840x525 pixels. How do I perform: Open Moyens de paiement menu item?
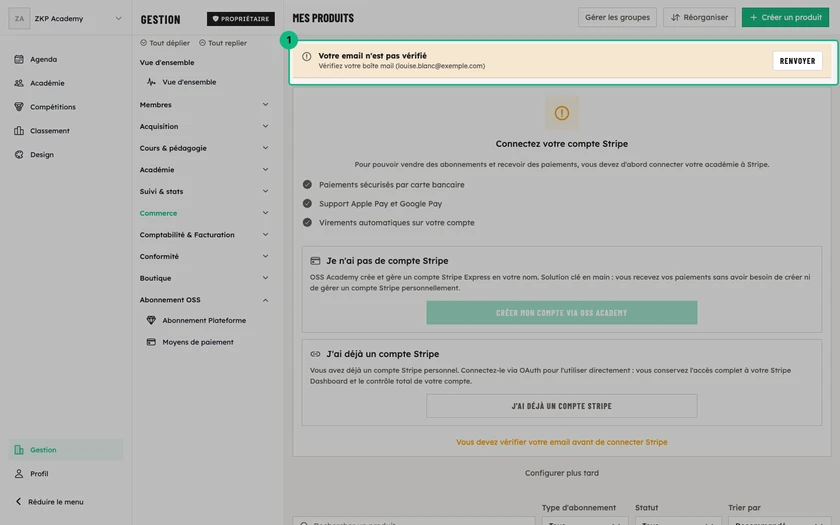(198, 342)
